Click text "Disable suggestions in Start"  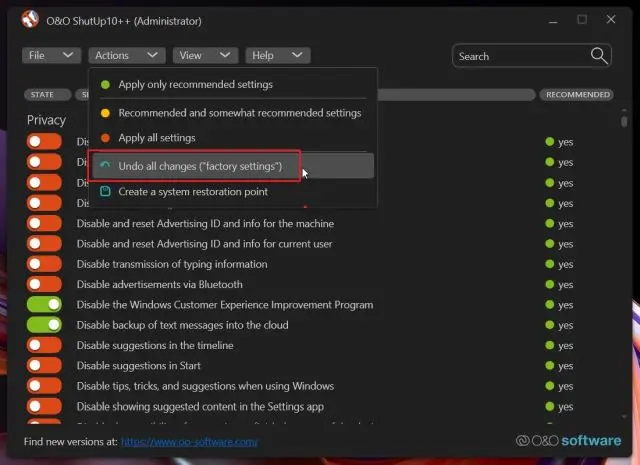tap(139, 365)
